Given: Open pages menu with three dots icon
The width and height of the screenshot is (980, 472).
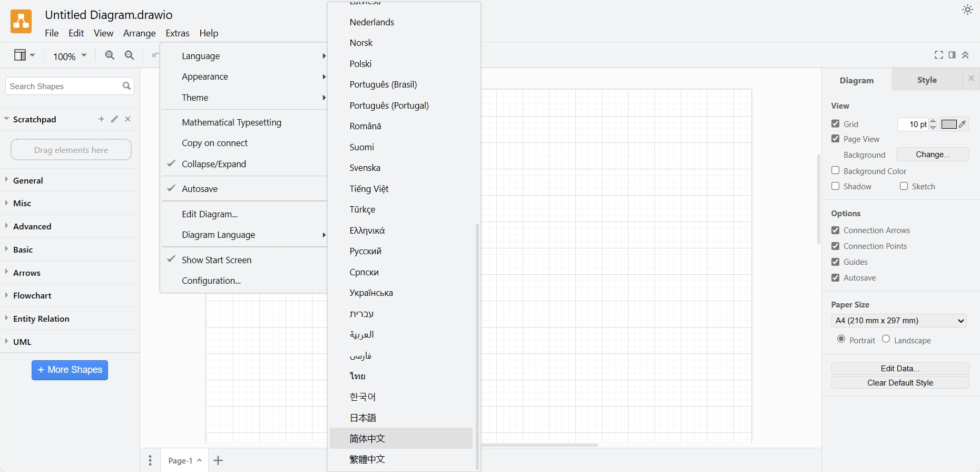Looking at the screenshot, I should [x=150, y=460].
